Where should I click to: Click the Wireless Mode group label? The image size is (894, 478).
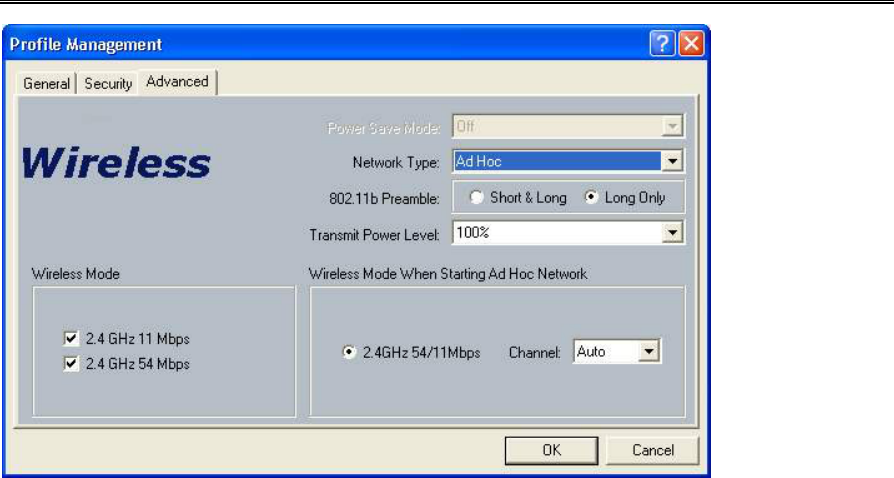(75, 274)
